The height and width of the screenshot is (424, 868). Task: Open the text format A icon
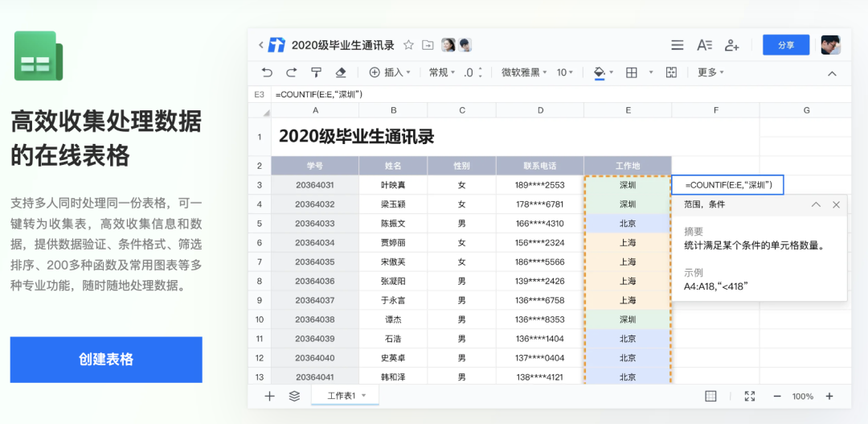pos(704,45)
